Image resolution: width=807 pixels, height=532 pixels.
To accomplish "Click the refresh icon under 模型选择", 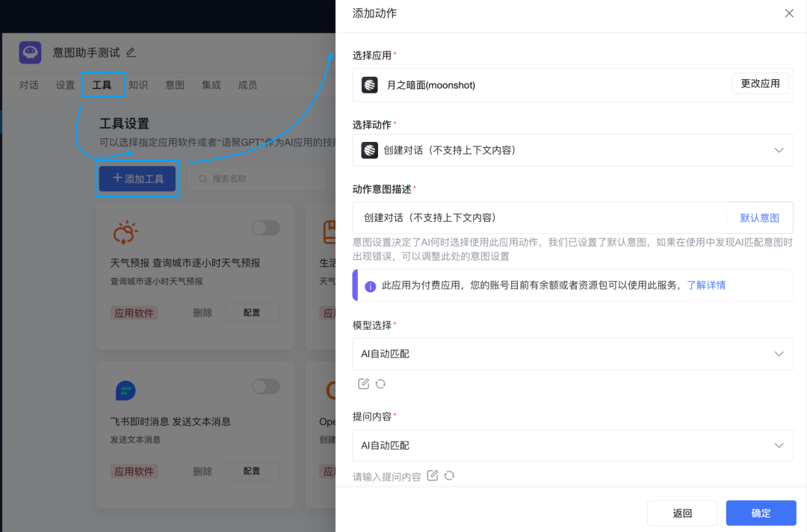I will 380,384.
